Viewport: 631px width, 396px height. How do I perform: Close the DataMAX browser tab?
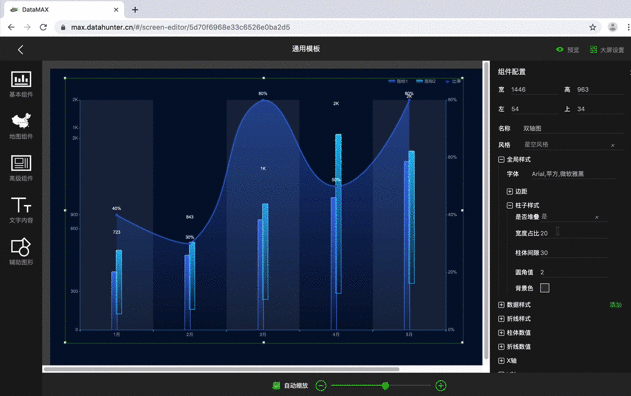[x=116, y=10]
